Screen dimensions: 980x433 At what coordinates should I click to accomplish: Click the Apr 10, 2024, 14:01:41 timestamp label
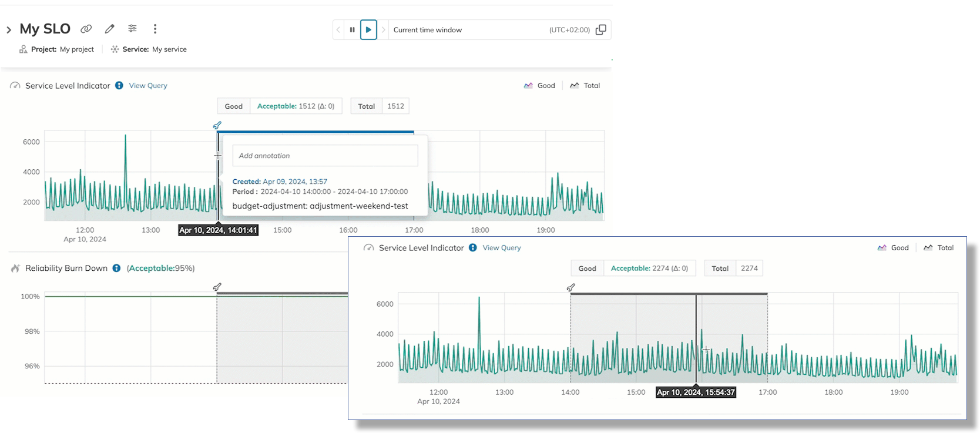219,230
